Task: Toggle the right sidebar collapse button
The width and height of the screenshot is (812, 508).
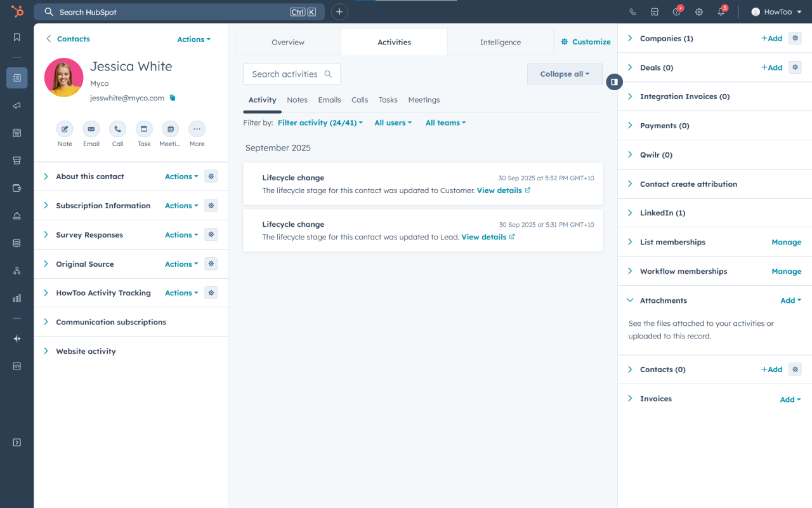Action: click(614, 82)
